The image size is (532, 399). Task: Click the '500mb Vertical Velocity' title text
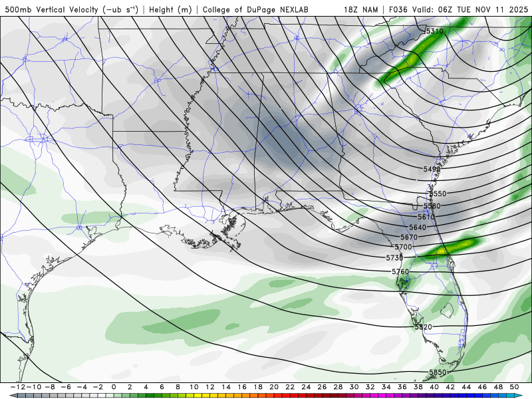pyautogui.click(x=71, y=9)
